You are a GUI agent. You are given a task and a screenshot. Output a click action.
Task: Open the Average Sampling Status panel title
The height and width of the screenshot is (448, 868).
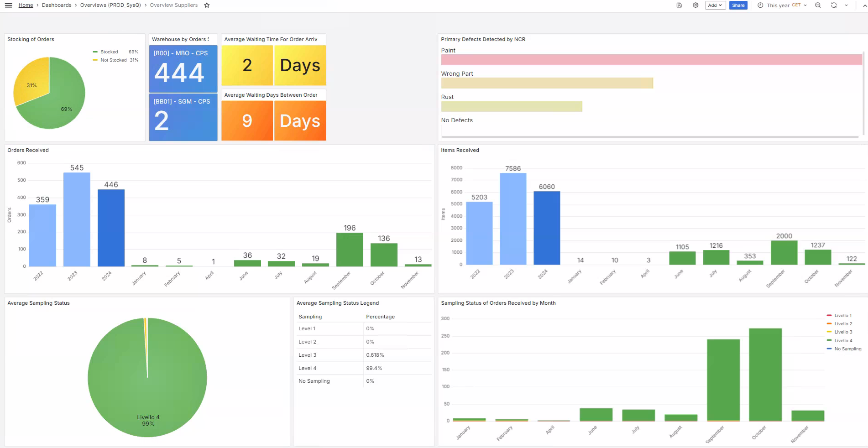(x=38, y=303)
